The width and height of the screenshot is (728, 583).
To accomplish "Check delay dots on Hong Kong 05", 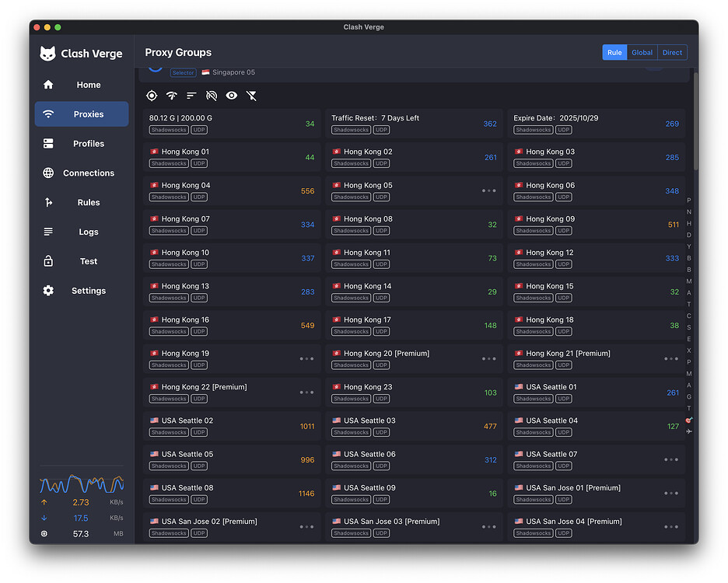I will (489, 190).
